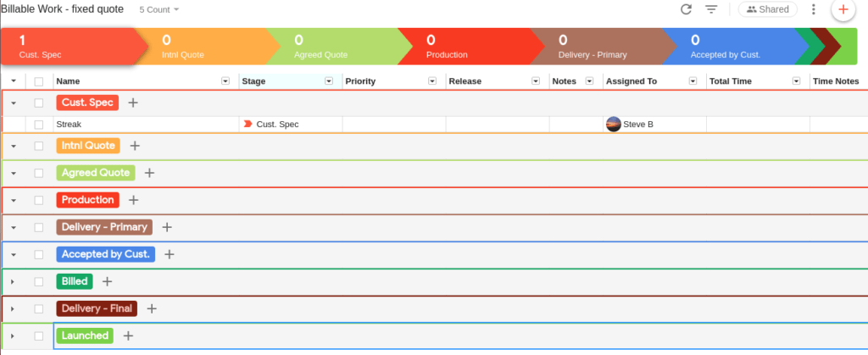The height and width of the screenshot is (355, 868).
Task: Open the 5 Count dropdown
Action: pyautogui.click(x=159, y=10)
